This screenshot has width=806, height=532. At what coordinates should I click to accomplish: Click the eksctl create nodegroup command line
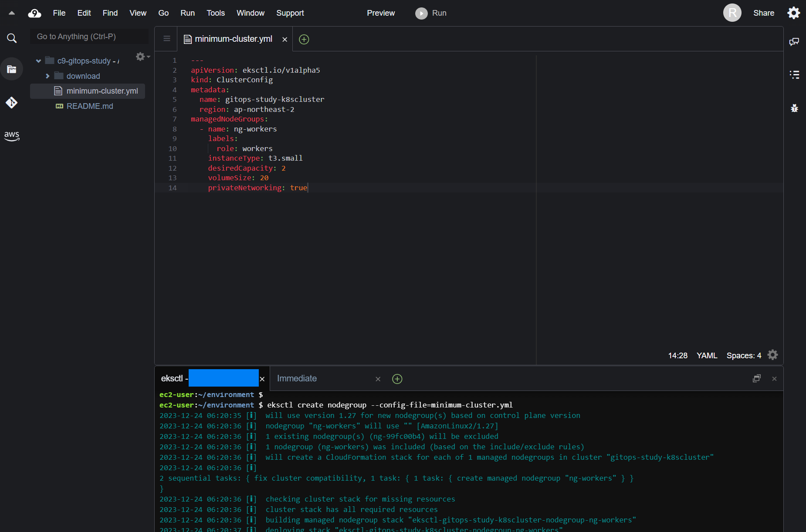[x=389, y=405]
